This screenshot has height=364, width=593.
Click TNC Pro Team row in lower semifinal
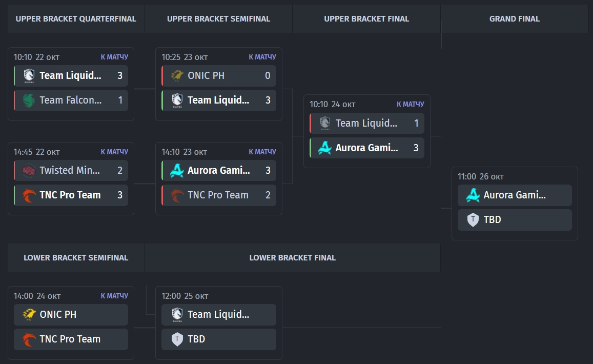pos(71,339)
